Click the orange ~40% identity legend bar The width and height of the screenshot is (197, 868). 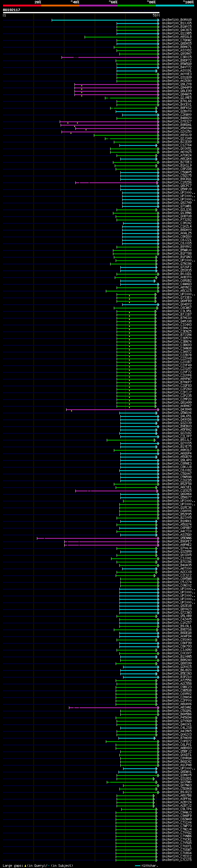point(60,6)
